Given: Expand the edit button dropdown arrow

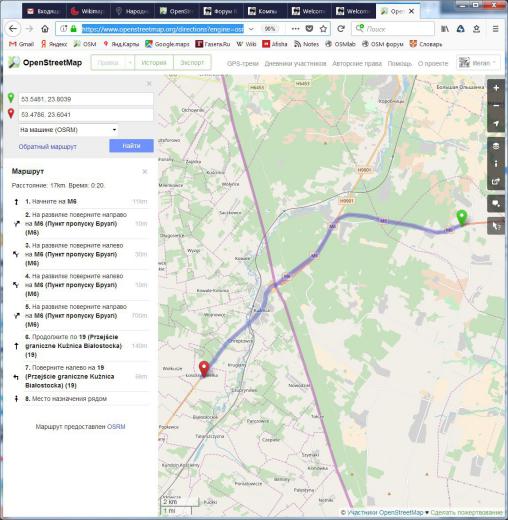Looking at the screenshot, I should tap(130, 63).
